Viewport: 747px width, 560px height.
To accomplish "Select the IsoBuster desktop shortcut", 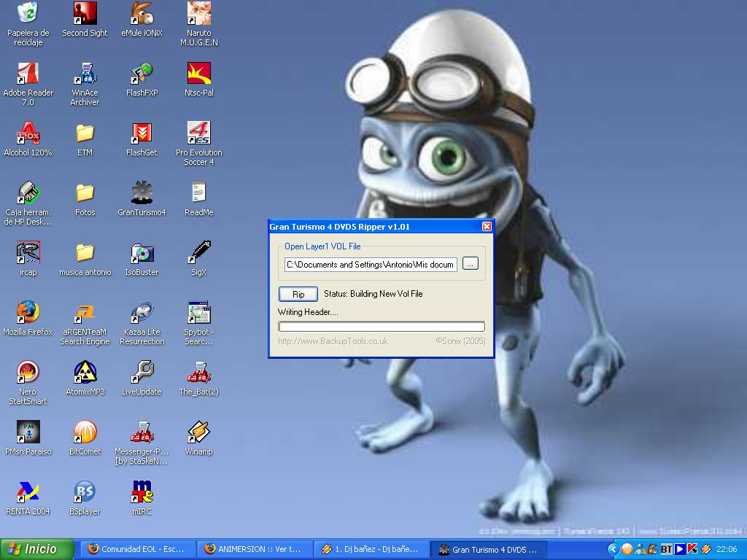I will 142,253.
